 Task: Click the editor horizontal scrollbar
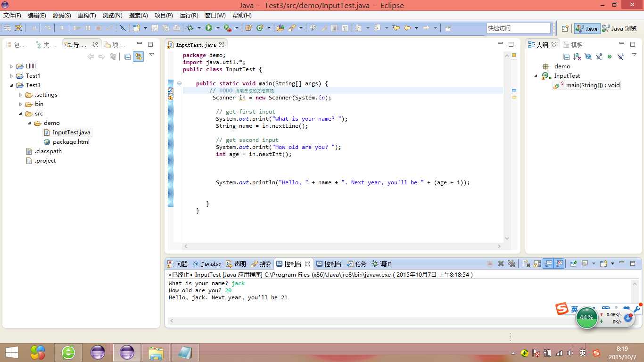click(x=343, y=246)
